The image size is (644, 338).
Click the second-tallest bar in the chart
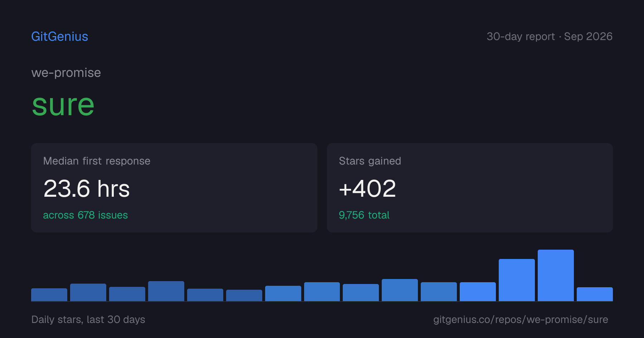(517, 280)
